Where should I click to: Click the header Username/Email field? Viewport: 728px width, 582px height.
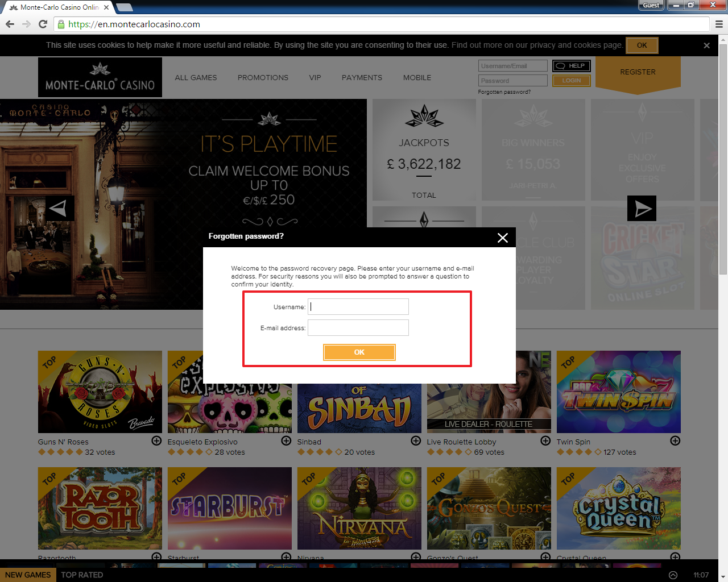[x=513, y=66]
